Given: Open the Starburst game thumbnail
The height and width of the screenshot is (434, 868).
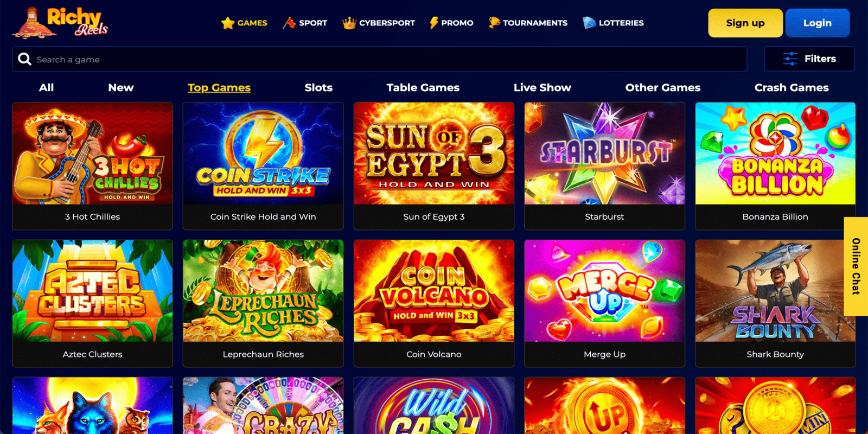Looking at the screenshot, I should (x=604, y=154).
